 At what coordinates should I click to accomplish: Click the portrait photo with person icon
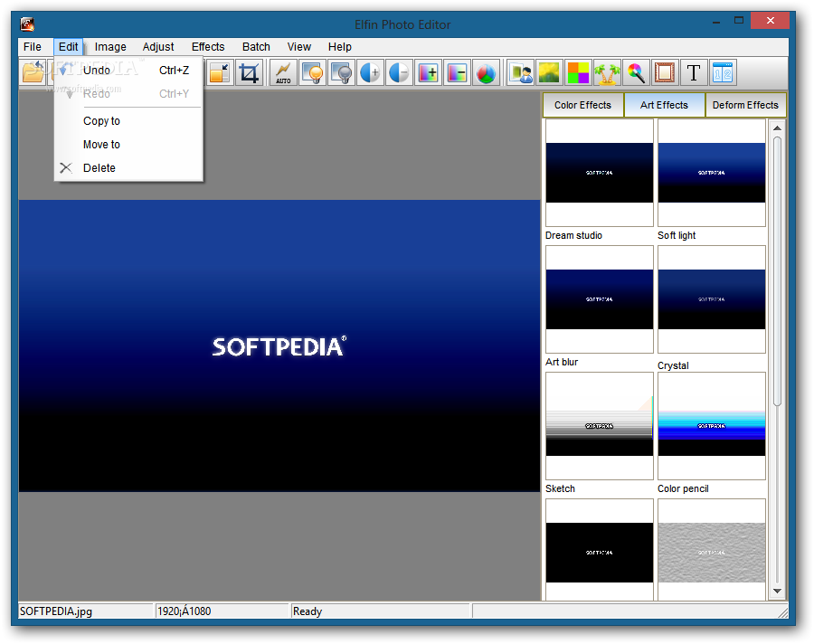[521, 72]
